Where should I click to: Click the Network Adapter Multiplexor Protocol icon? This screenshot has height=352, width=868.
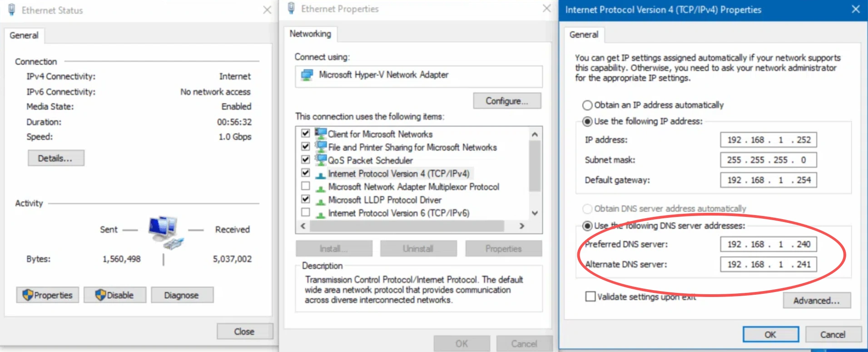pos(321,188)
